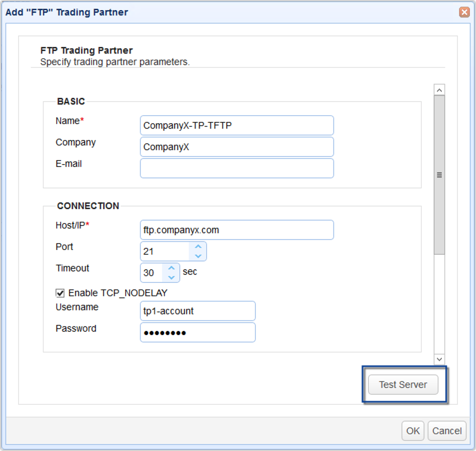Increment the Timeout value up arrow
The height and width of the screenshot is (451, 476).
[x=171, y=268]
